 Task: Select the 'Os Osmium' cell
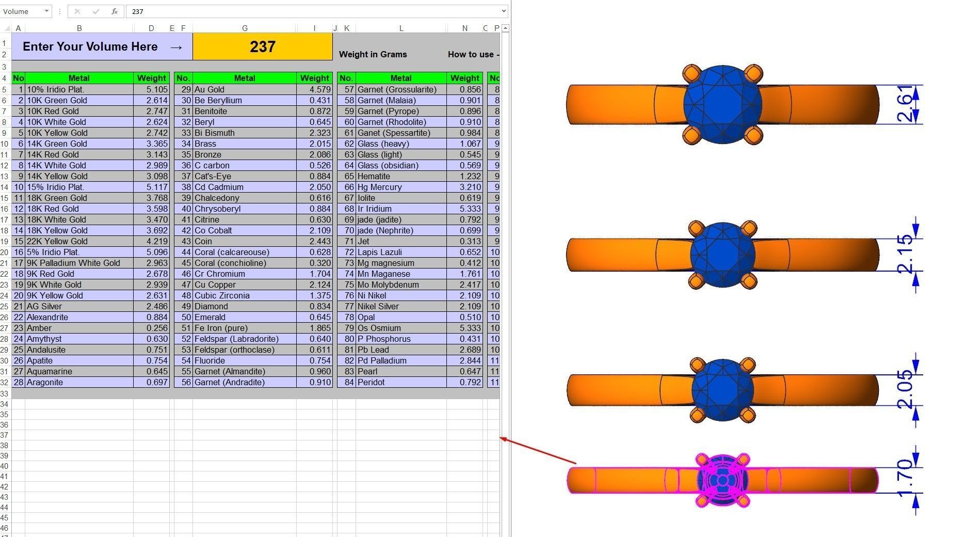(x=401, y=328)
